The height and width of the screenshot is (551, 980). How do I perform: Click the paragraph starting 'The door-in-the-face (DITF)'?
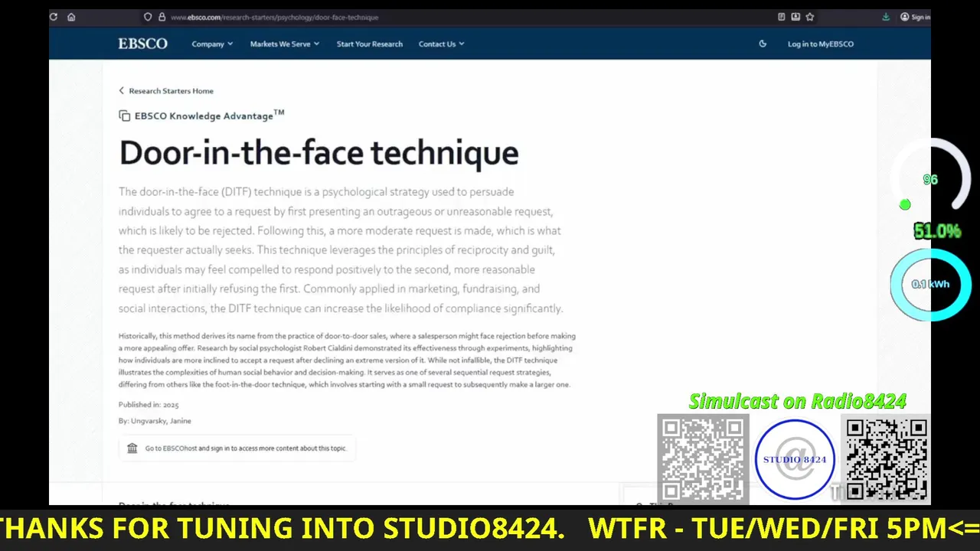[341, 250]
